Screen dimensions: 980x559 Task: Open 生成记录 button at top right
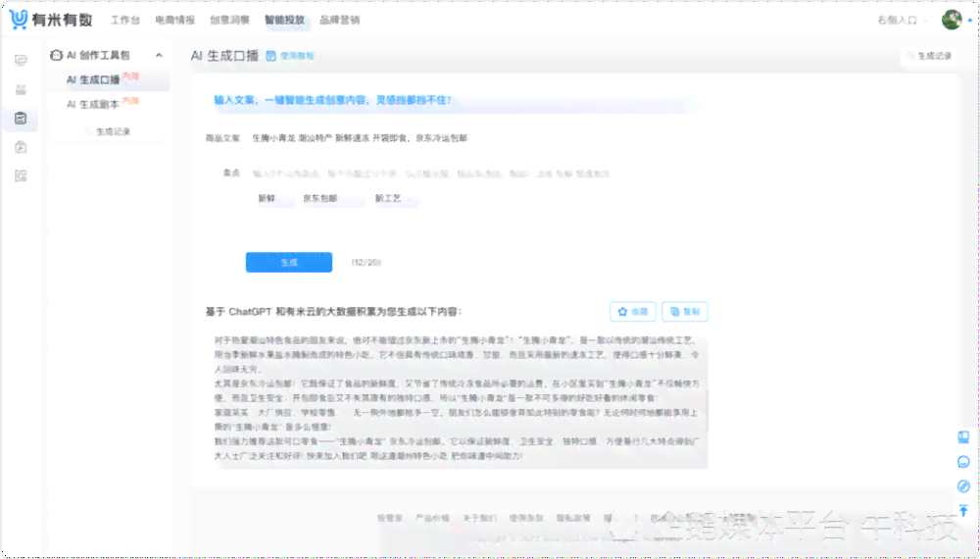[929, 56]
